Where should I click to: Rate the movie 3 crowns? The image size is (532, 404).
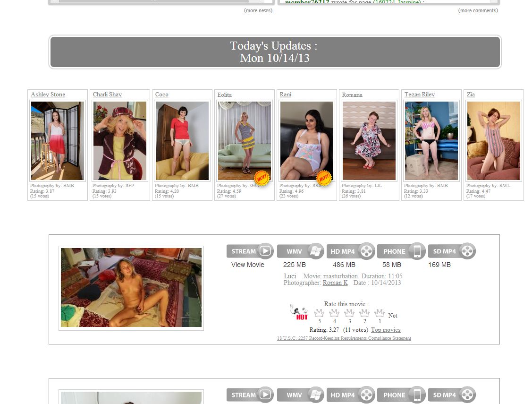pos(349,313)
